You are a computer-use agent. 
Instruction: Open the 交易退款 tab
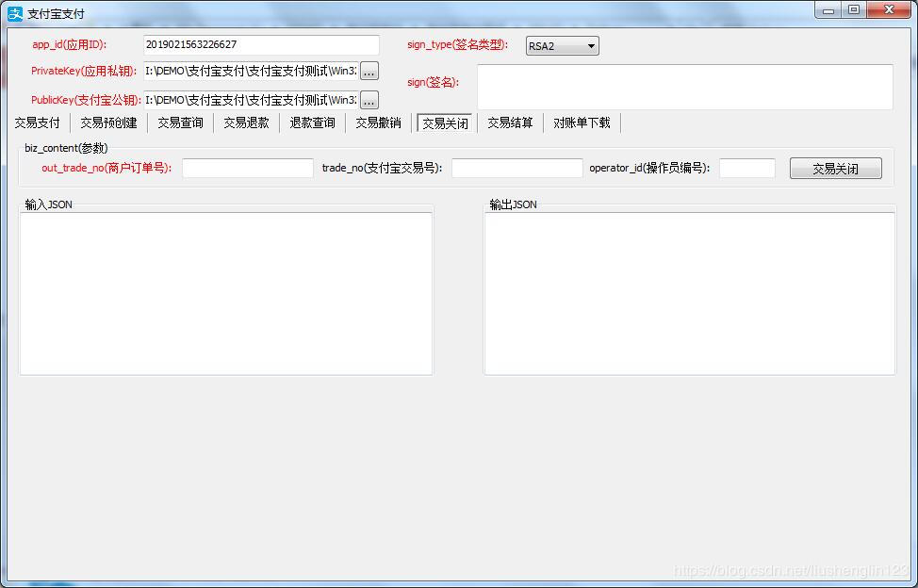pos(247,122)
